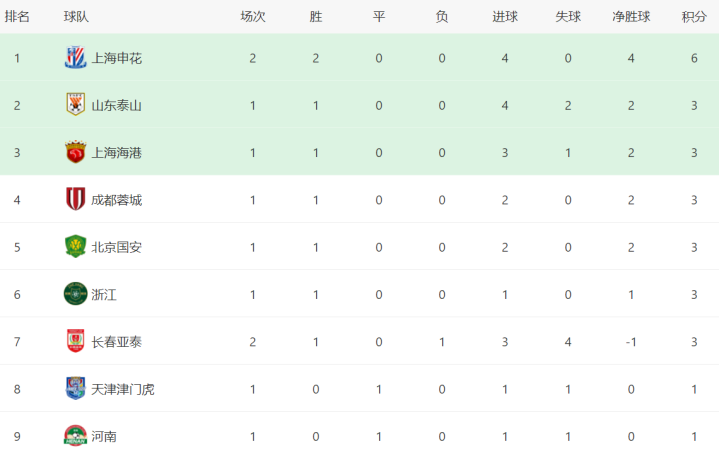This screenshot has height=456, width=719.
Task: Click the Beijing Guoan (北京国安) team logo
Action: click(x=75, y=246)
